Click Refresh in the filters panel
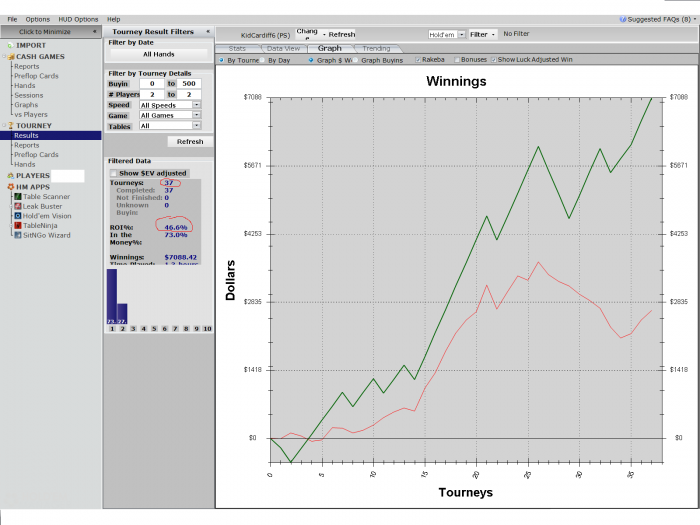The width and height of the screenshot is (700, 525). click(190, 142)
